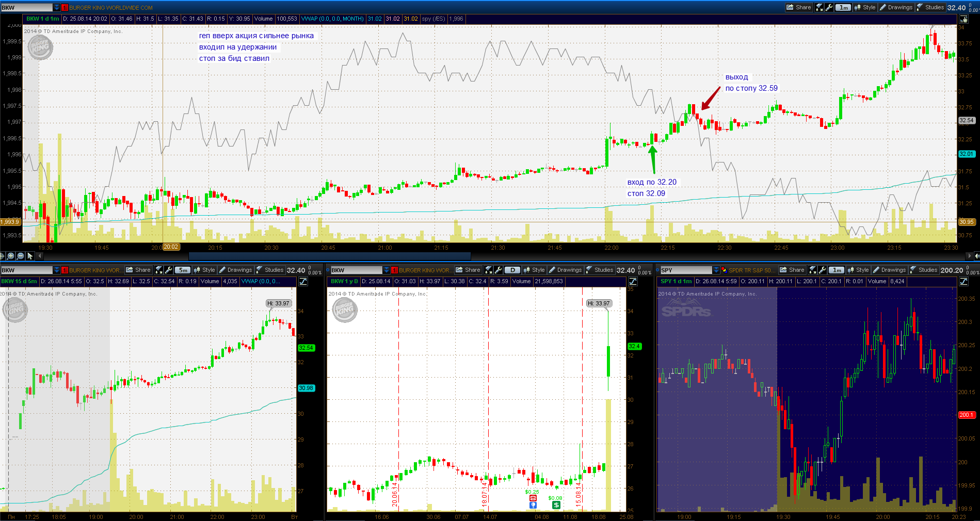Click the quick study flask icon on SPY chart
The image size is (980, 521).
pos(813,270)
